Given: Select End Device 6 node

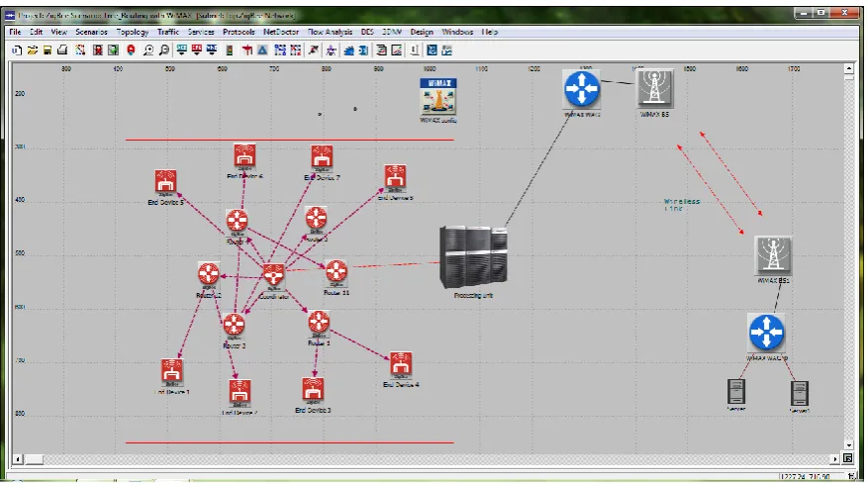Looking at the screenshot, I should (244, 156).
